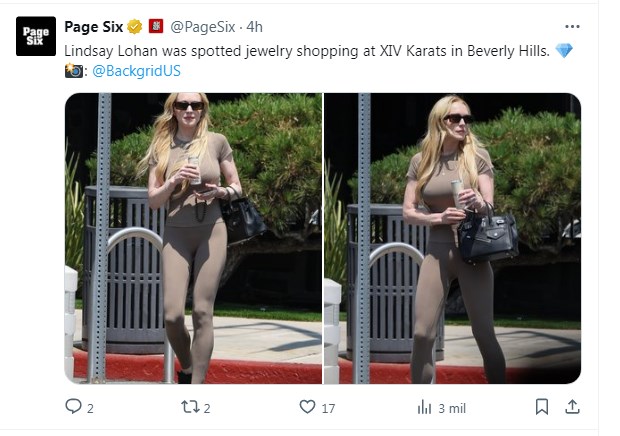
Task: Open the reply comment icon
Action: pos(73,407)
